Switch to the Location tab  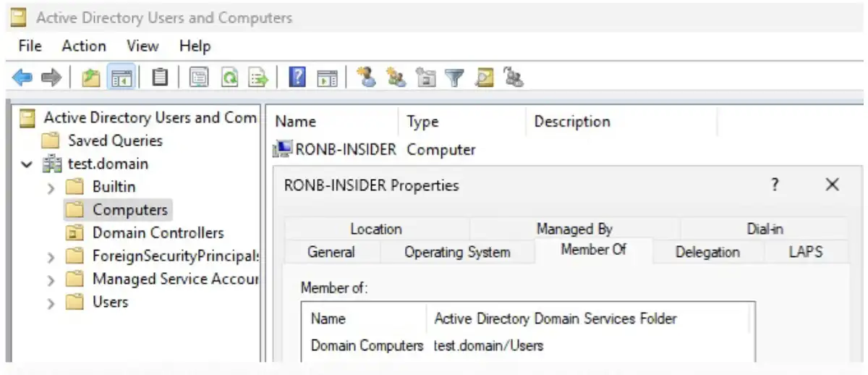point(376,229)
